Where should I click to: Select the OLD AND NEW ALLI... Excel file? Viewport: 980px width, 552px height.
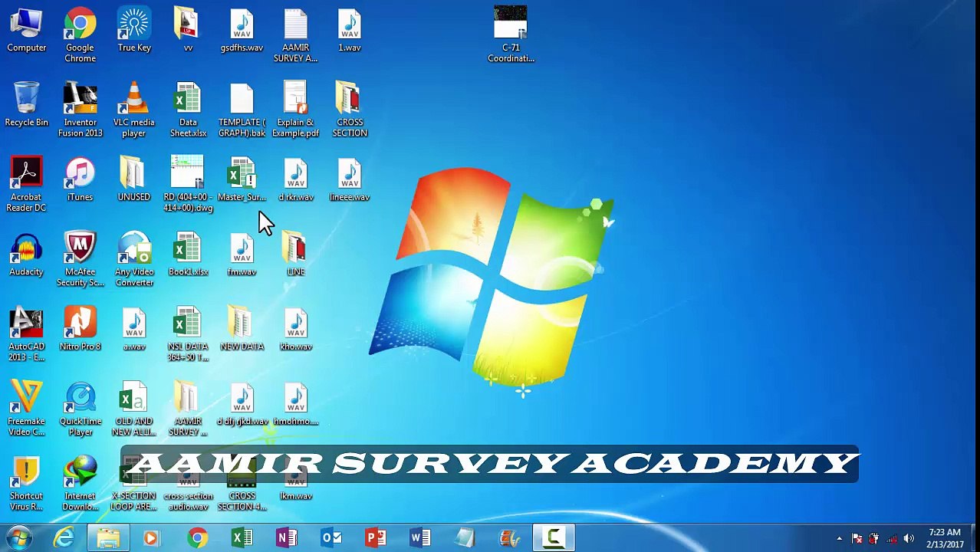pyautogui.click(x=134, y=409)
